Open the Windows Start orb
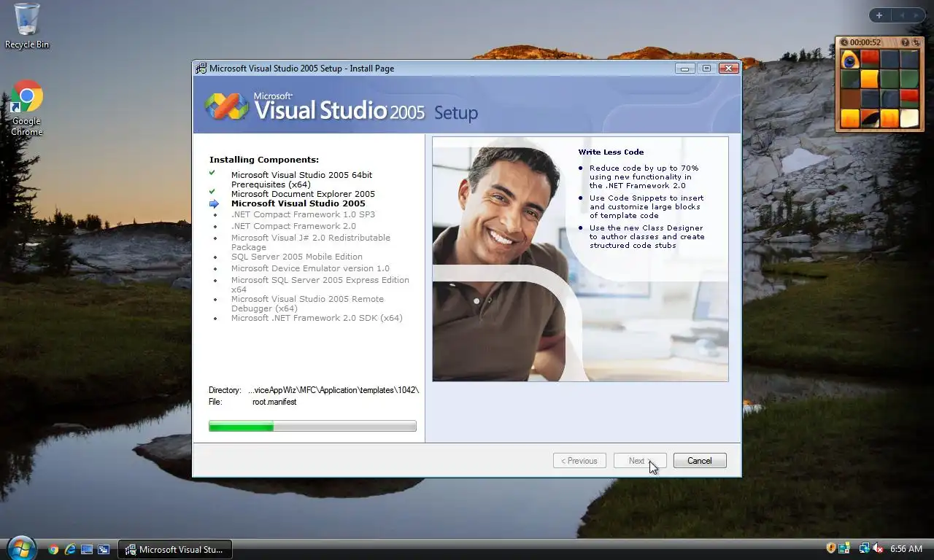934x560 pixels. click(x=20, y=548)
